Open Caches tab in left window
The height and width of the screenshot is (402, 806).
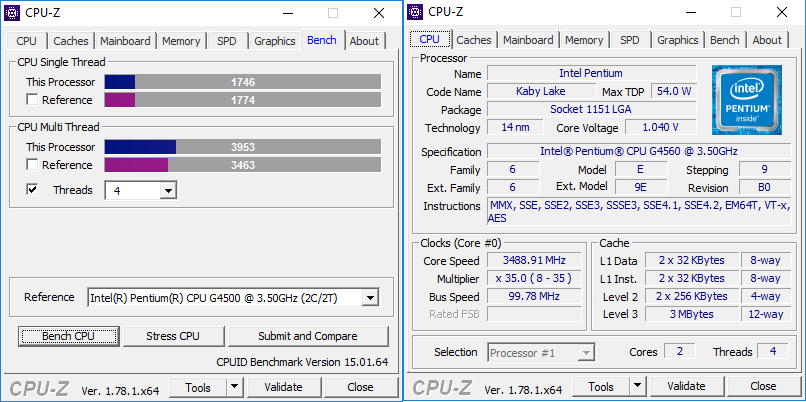click(71, 41)
